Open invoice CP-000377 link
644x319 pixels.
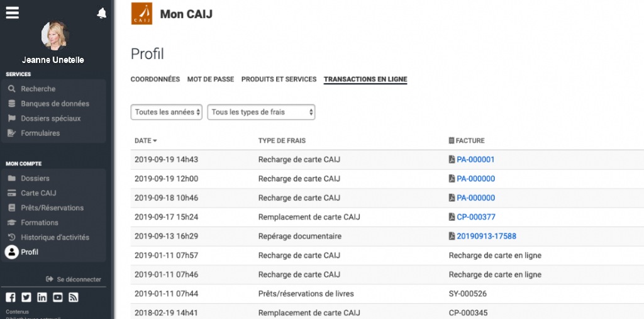tap(475, 217)
